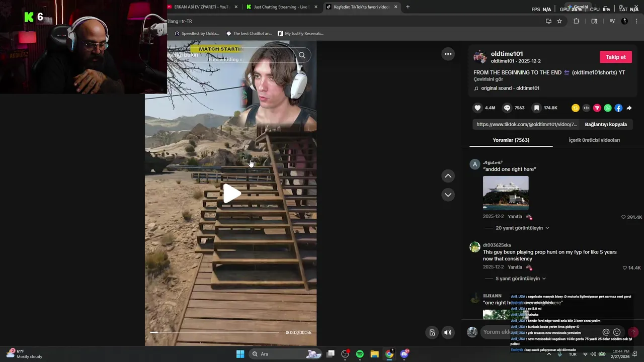Open File Explorer from the taskbar

coord(374,354)
